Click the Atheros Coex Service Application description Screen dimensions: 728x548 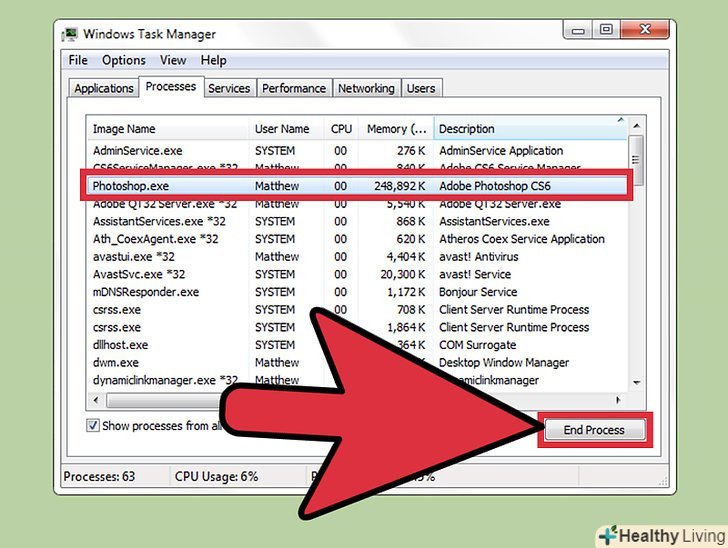pos(522,239)
